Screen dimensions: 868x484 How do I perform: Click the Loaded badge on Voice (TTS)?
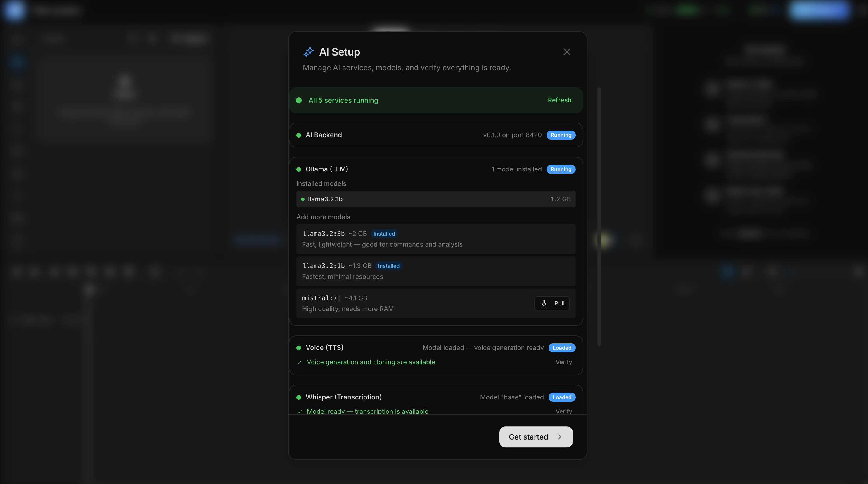562,348
